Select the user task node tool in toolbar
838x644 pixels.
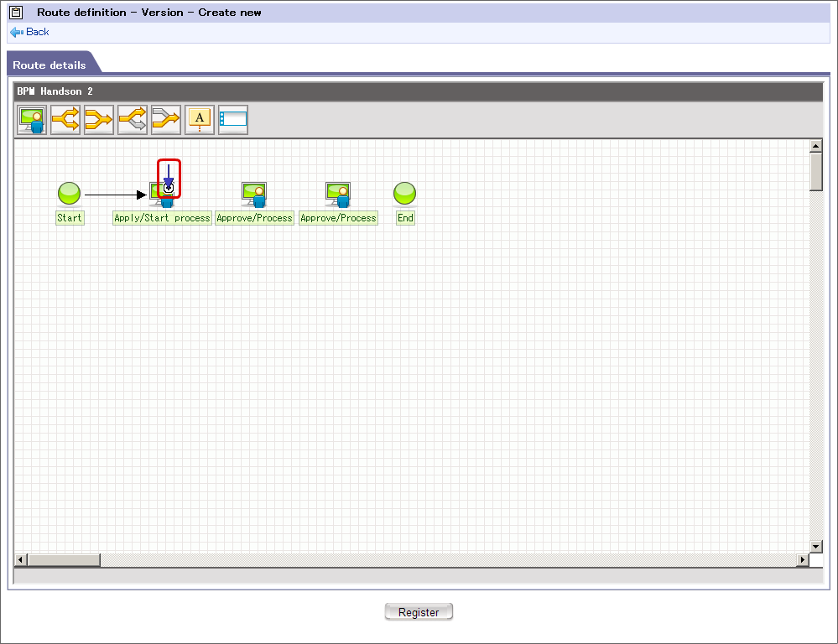coord(32,120)
